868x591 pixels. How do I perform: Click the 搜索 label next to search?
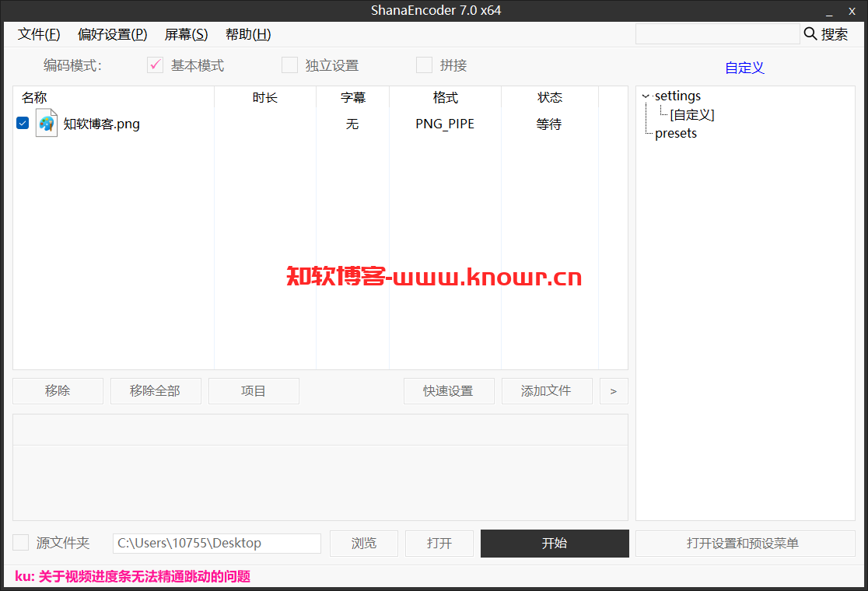coord(835,34)
